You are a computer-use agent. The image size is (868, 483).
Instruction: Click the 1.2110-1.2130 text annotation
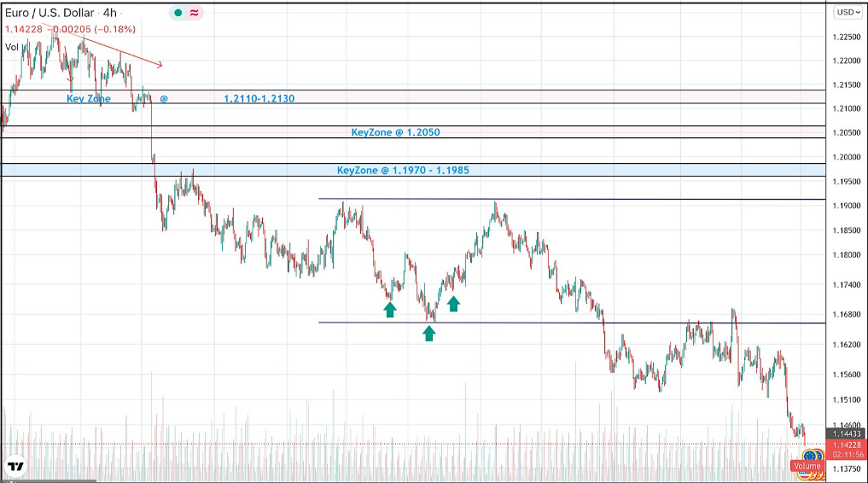point(259,99)
